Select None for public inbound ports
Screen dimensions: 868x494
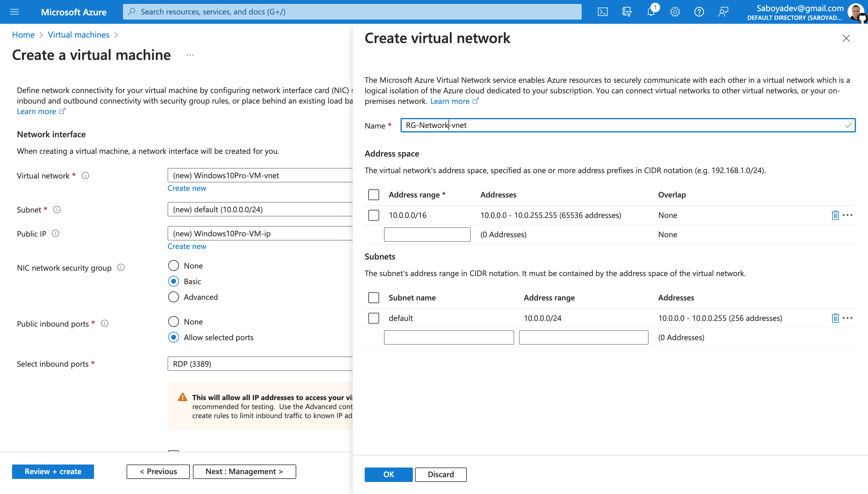pyautogui.click(x=174, y=321)
